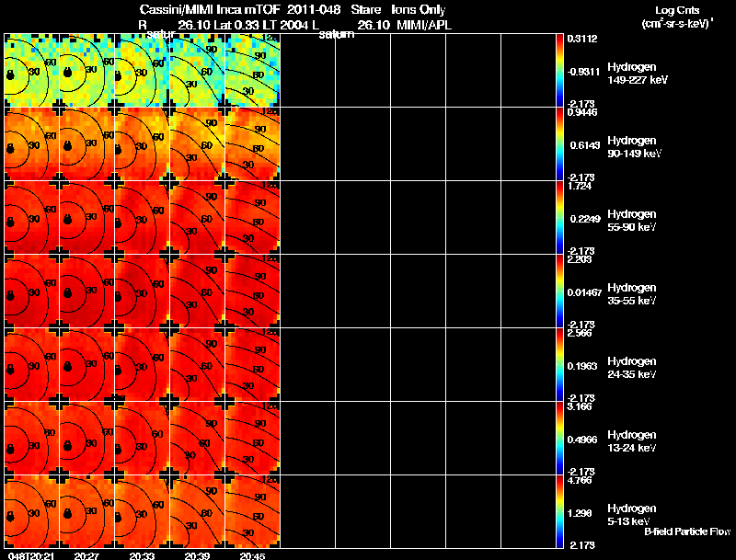Choose the 35-55 keV Hydrogen image at 20:39
The height and width of the screenshot is (560, 736).
(198, 291)
